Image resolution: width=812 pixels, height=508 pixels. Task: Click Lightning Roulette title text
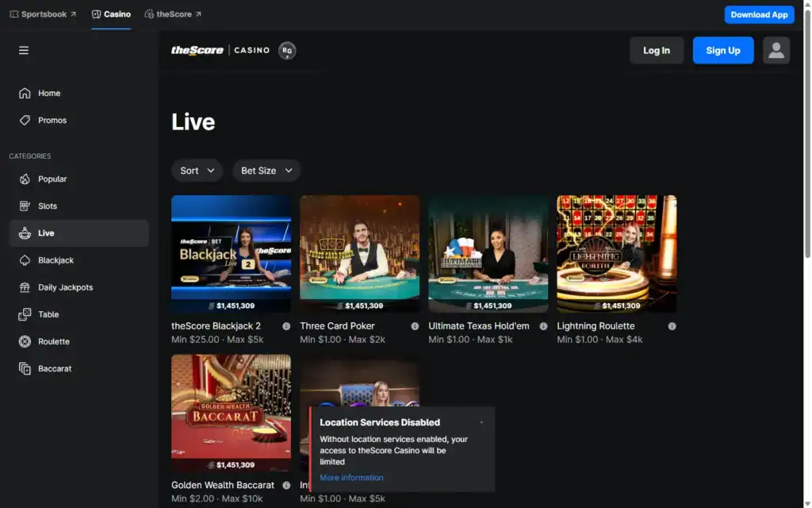coord(596,326)
